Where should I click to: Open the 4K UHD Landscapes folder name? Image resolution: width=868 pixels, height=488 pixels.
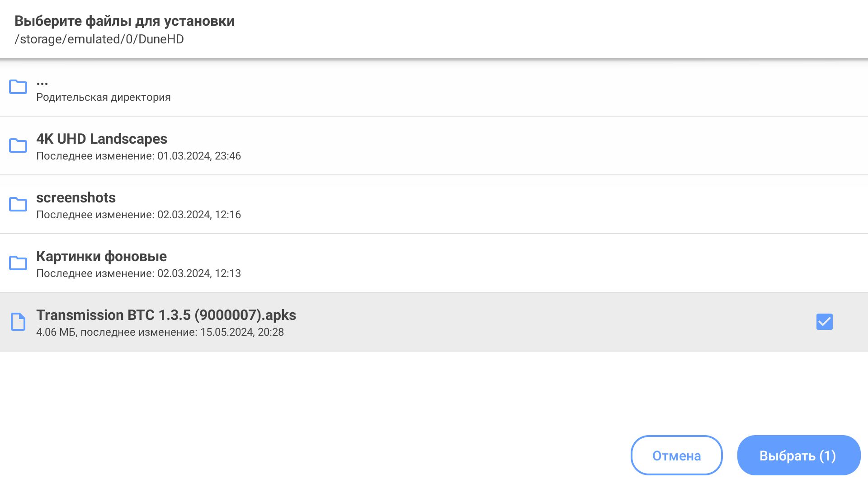pyautogui.click(x=102, y=139)
